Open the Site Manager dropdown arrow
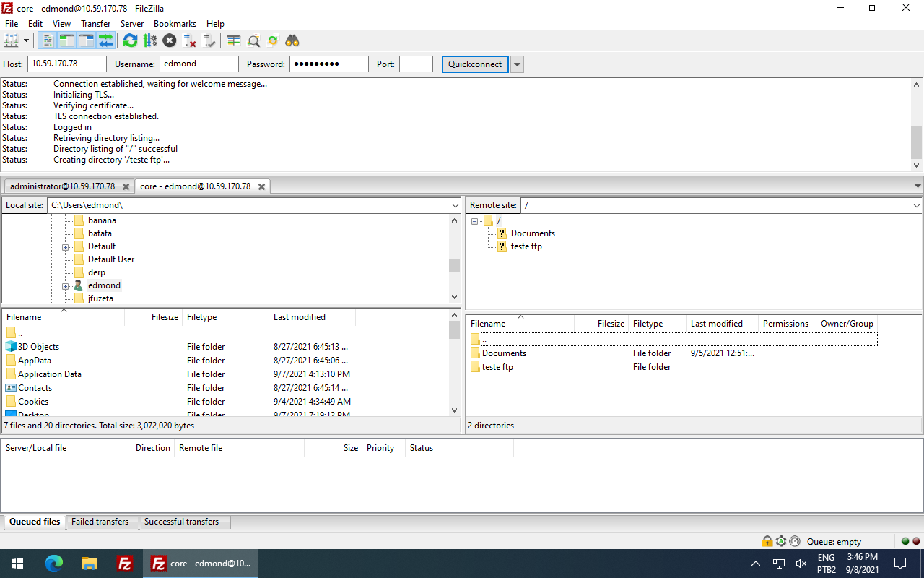Viewport: 924px width, 578px height. [25, 40]
